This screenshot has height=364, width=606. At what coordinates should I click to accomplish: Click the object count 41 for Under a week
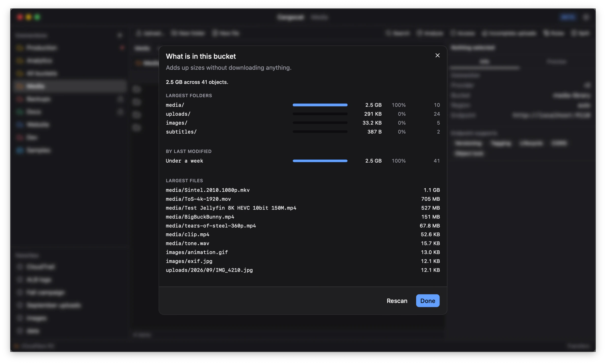437,161
